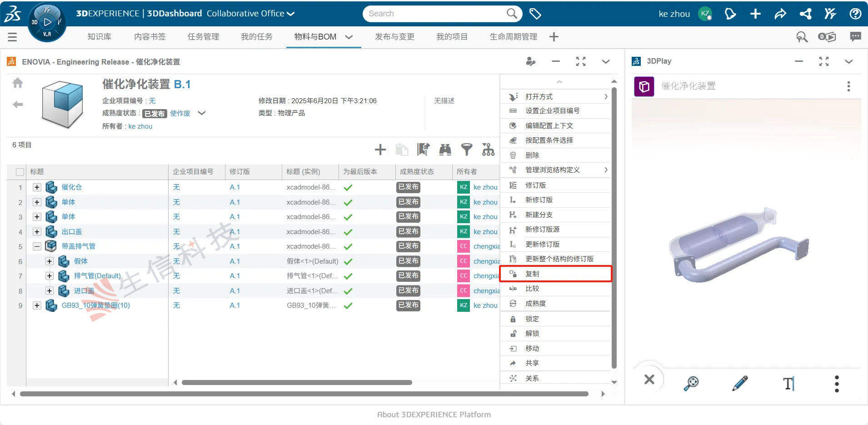The height and width of the screenshot is (425, 868).
Task: Open the 打开方式 submenu
Action: (555, 97)
